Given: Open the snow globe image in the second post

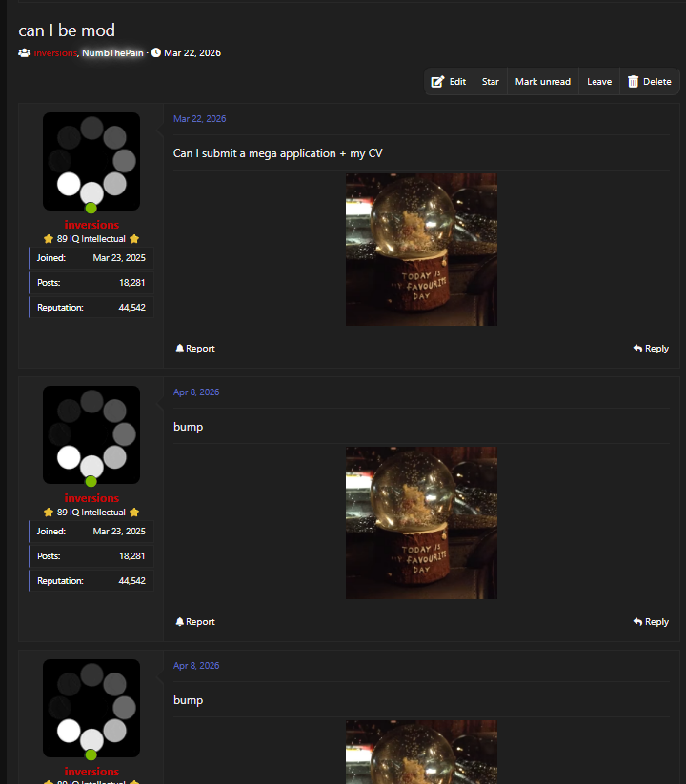Looking at the screenshot, I should pyautogui.click(x=421, y=523).
